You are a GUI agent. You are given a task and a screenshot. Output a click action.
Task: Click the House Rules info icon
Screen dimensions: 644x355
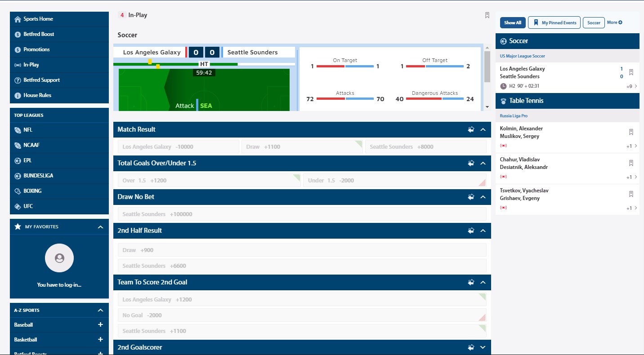point(18,95)
